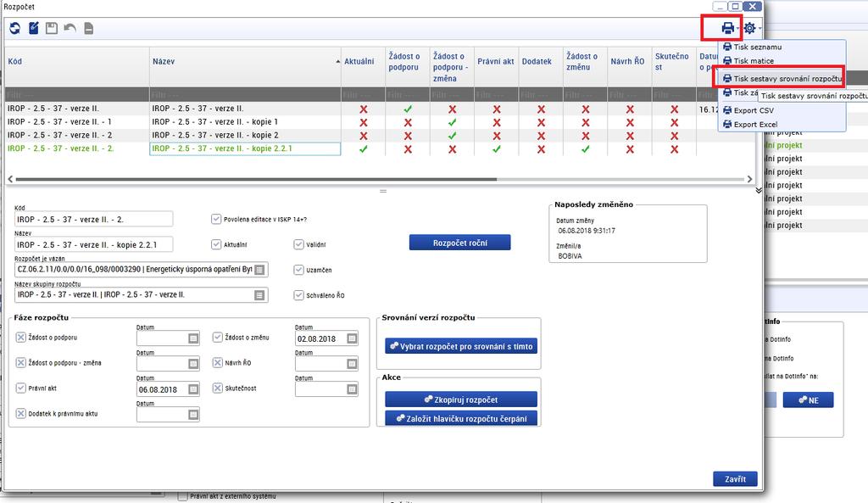Screen dimensions: 868x503
Task: Open calendar for the Žádost o podporu - změna date
Action: tap(193, 364)
